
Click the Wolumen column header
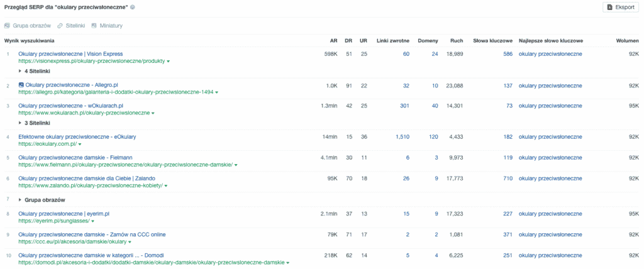[628, 41]
